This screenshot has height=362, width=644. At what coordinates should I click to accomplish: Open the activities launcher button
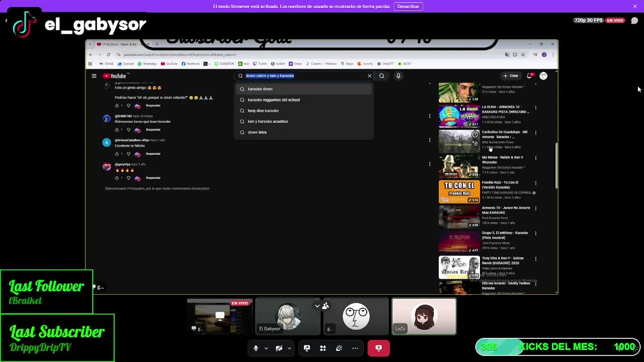[x=323, y=348]
